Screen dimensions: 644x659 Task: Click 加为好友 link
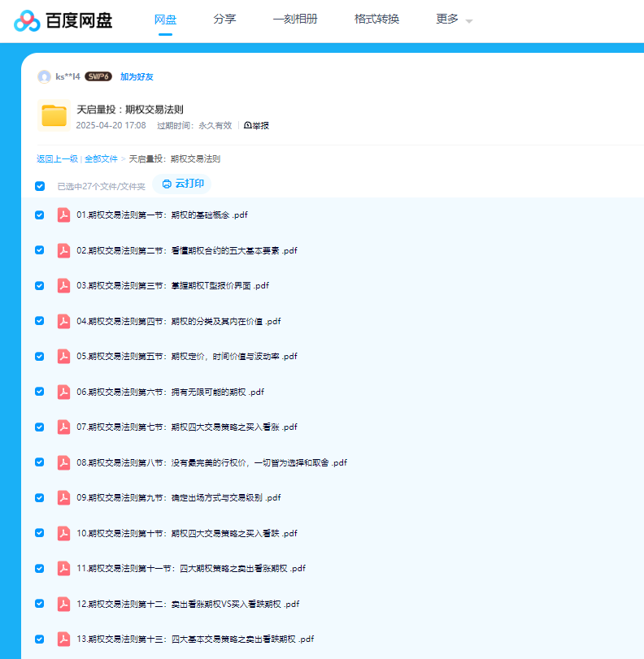coord(137,77)
